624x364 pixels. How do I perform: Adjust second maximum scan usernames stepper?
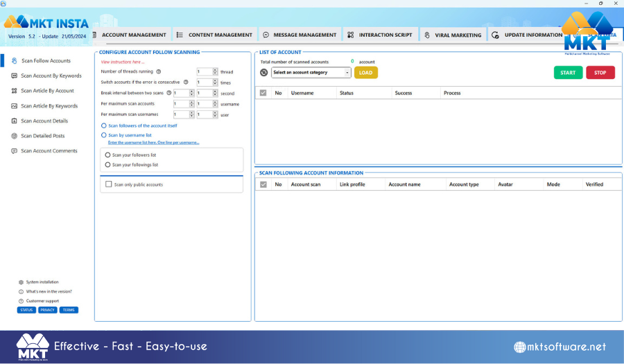click(x=216, y=114)
